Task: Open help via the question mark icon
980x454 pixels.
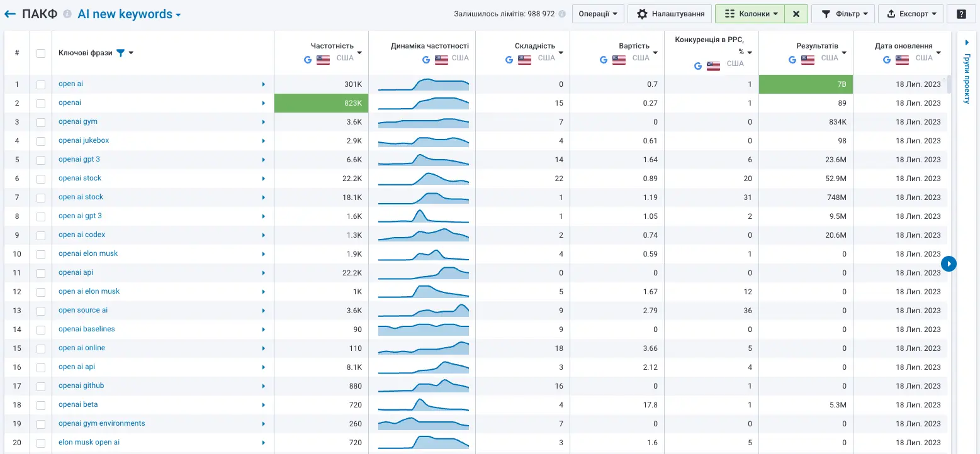Action: coord(961,13)
